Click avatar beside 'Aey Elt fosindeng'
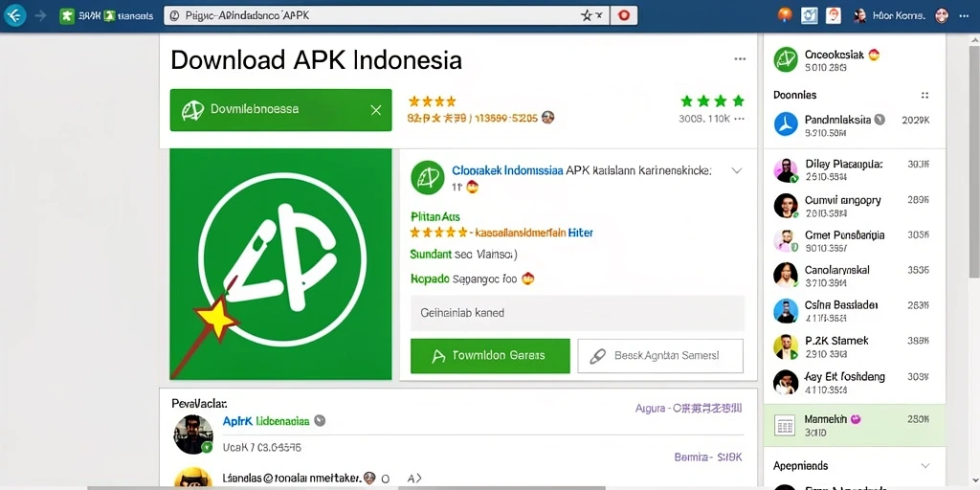 pos(786,382)
